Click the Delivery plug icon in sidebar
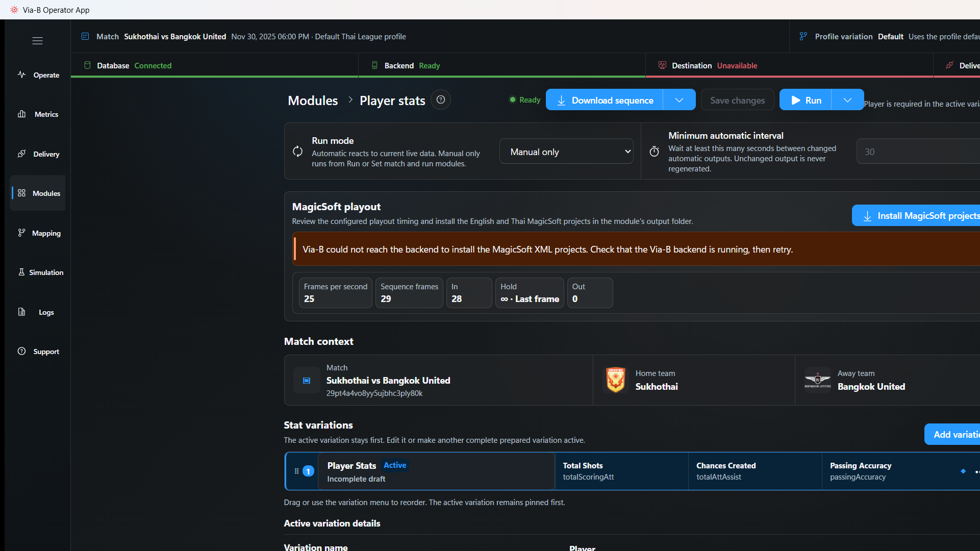The height and width of the screenshot is (551, 980). coord(21,154)
